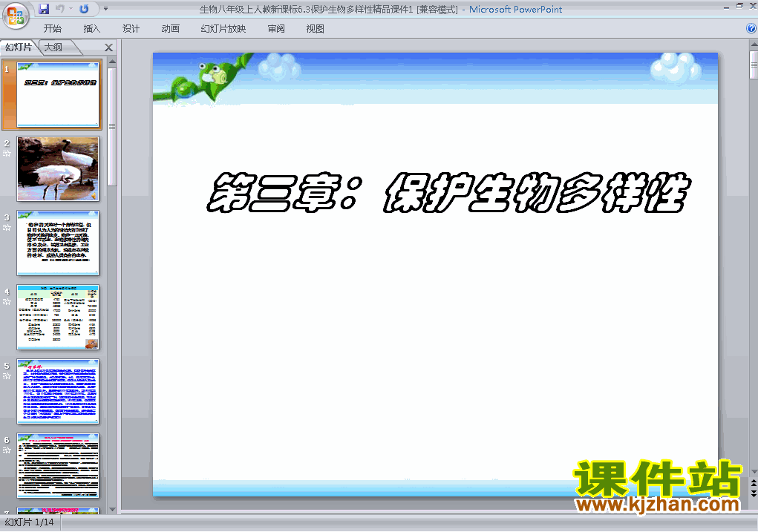Restore down the PowerPoint window
This screenshot has height=532, width=758.
pos(739,6)
